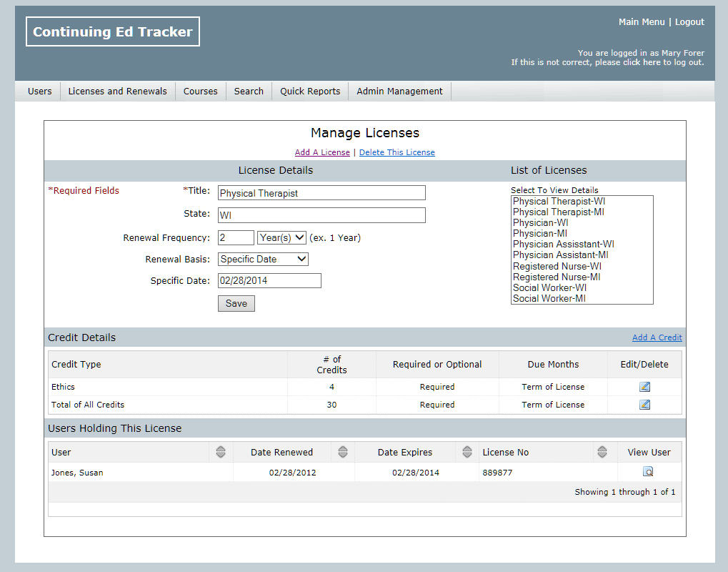Click edit icon for Total of All Credits
Screen dimensions: 728x572
(644, 405)
